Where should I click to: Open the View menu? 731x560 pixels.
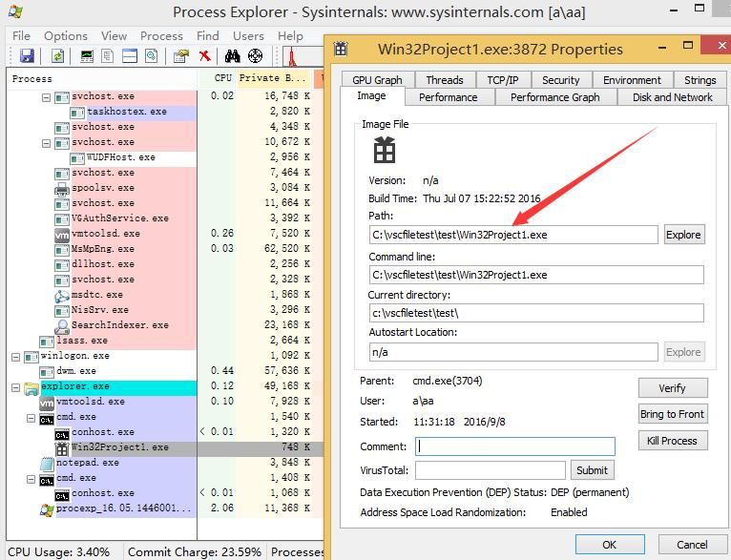point(115,36)
